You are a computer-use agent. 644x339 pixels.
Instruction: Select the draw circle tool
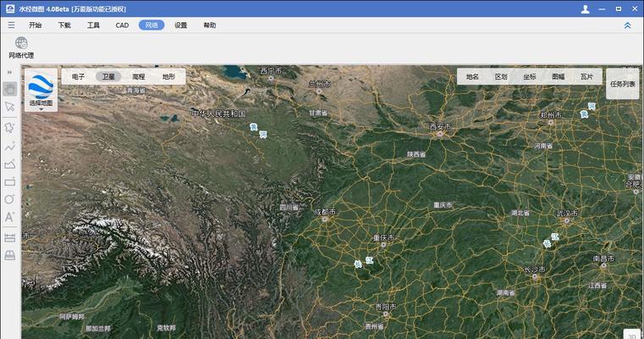tap(10, 199)
